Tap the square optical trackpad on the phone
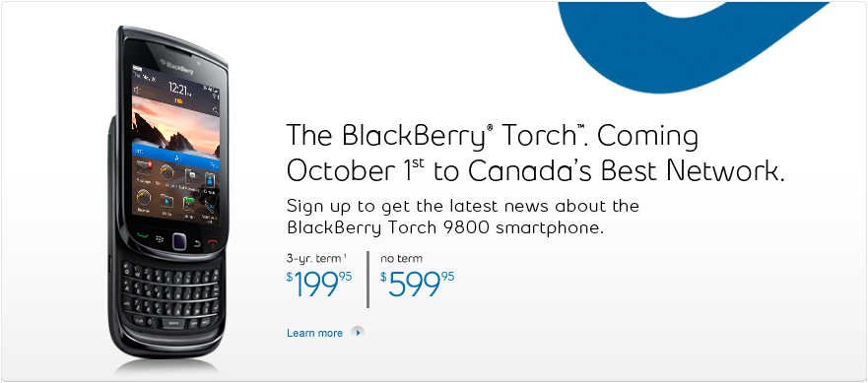 click(x=179, y=241)
